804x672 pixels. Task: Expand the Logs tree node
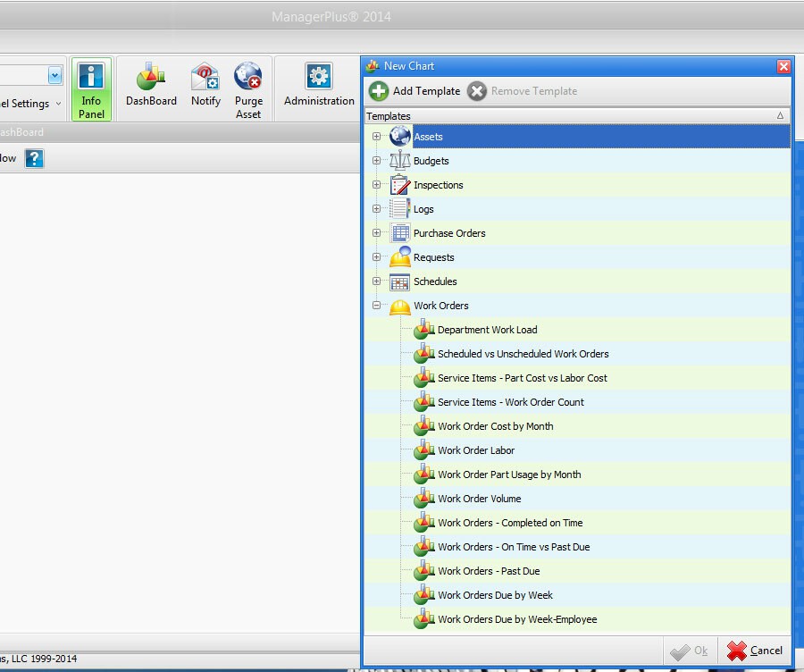[x=376, y=209]
